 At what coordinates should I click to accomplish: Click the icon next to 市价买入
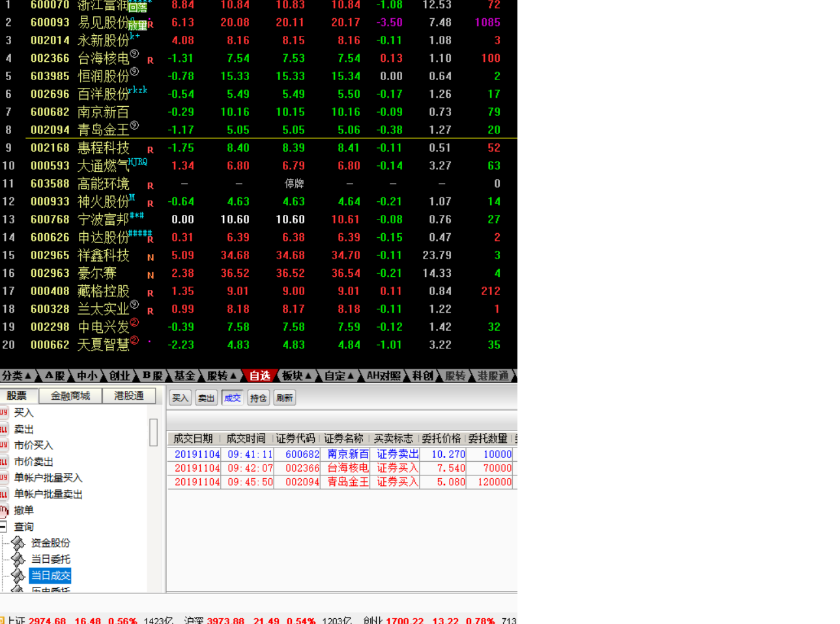3,446
